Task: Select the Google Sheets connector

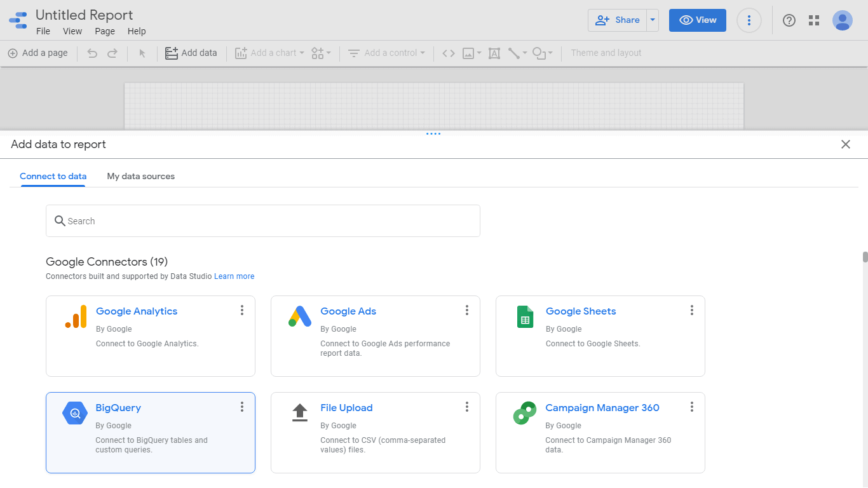Action: [600, 336]
